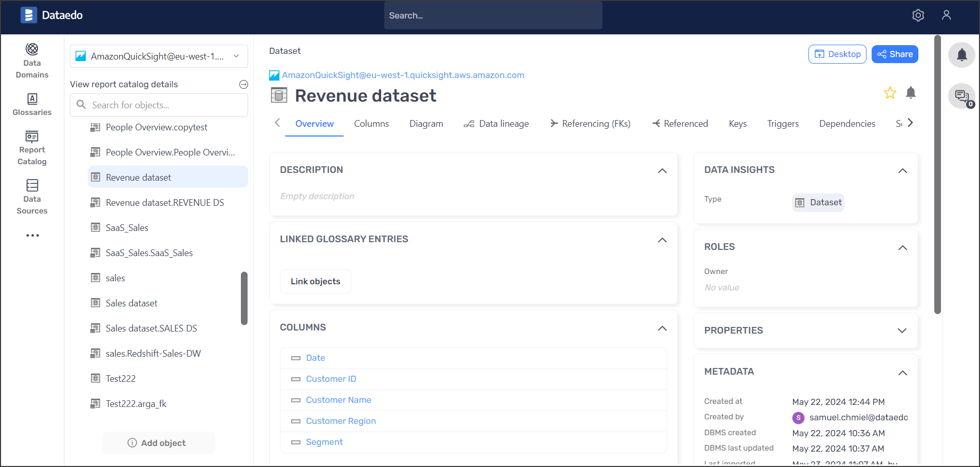Open the notifications bell on right panel
Viewport: 980px width, 467px height.
[962, 55]
